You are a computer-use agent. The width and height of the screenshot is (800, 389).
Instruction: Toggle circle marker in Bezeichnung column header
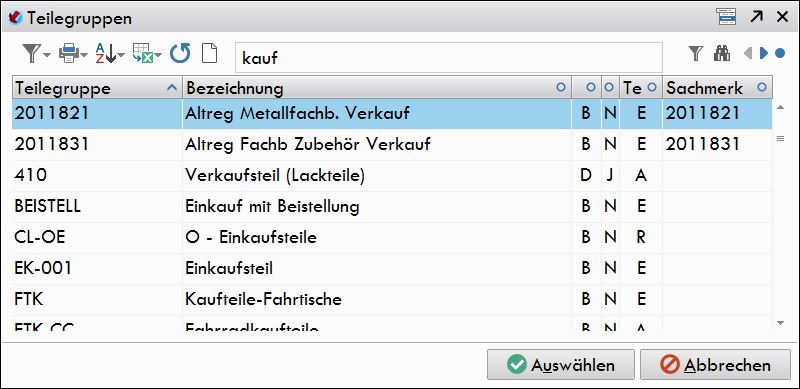click(561, 88)
